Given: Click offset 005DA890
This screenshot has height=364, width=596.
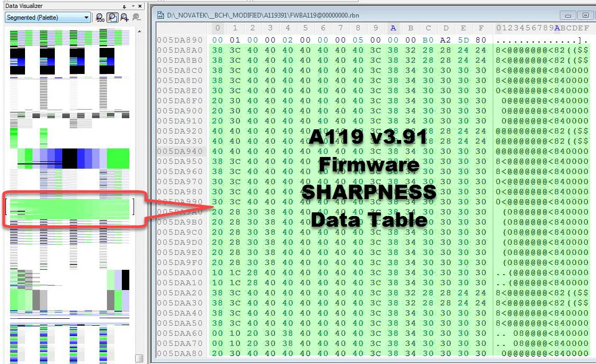Looking at the screenshot, I should (180, 40).
